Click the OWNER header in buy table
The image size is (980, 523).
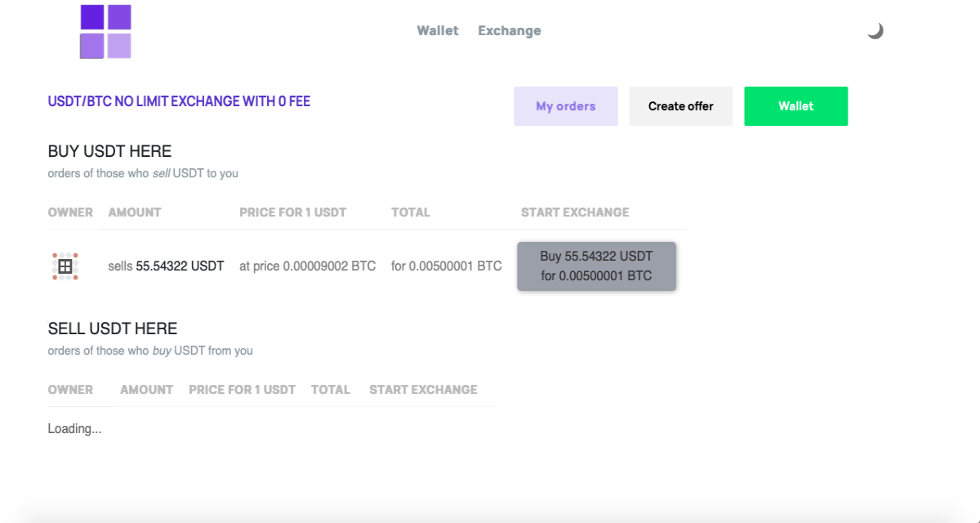click(70, 212)
